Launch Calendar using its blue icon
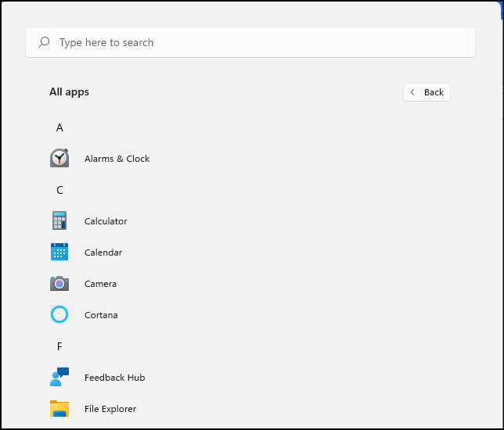Screen dimensions: 504x430 tap(59, 253)
